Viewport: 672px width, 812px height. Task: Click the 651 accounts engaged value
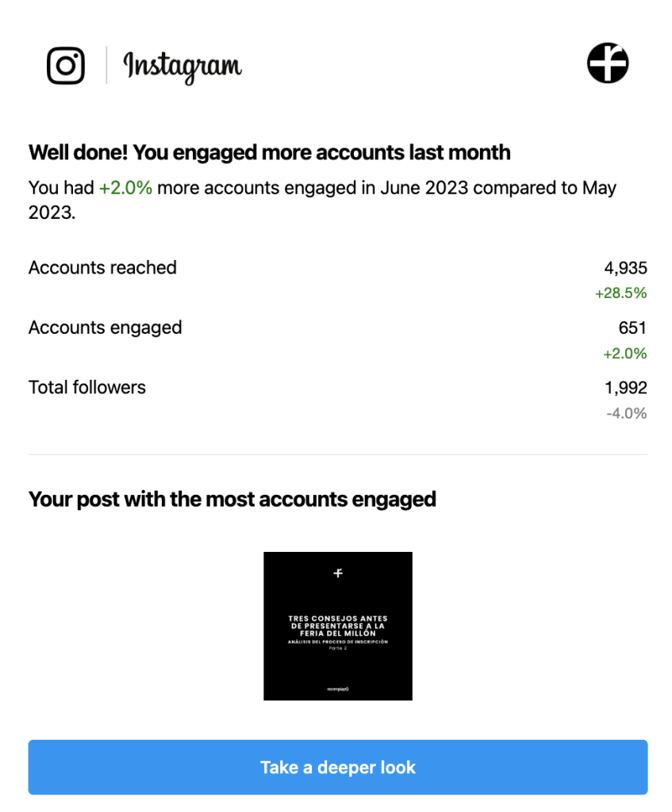[x=632, y=327]
